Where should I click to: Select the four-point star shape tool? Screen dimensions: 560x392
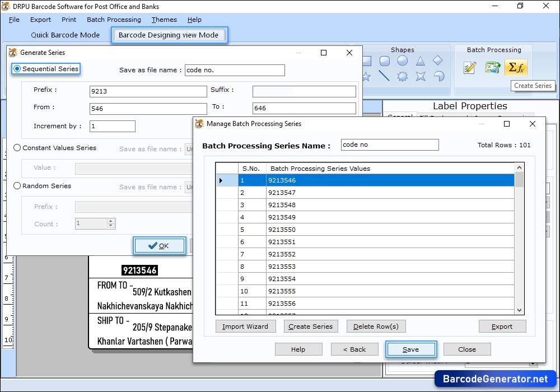[421, 76]
